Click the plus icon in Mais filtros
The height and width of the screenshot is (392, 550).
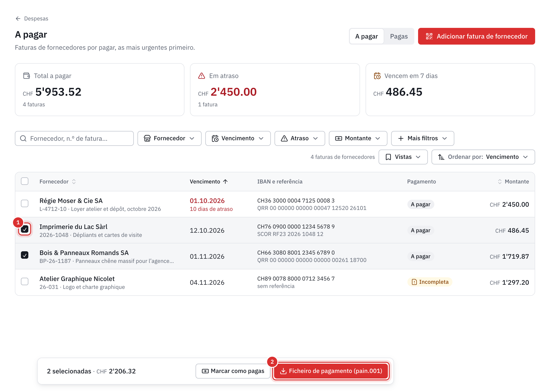(401, 138)
